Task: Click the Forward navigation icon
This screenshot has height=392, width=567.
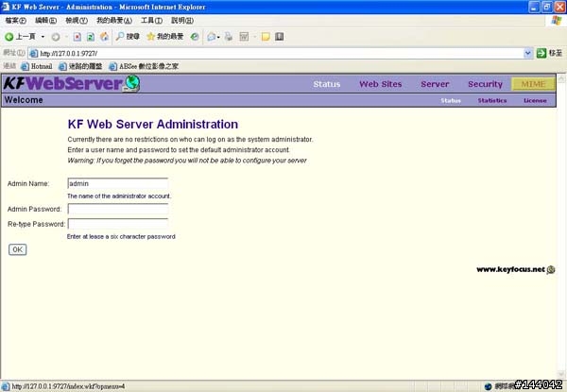Action: coord(56,37)
